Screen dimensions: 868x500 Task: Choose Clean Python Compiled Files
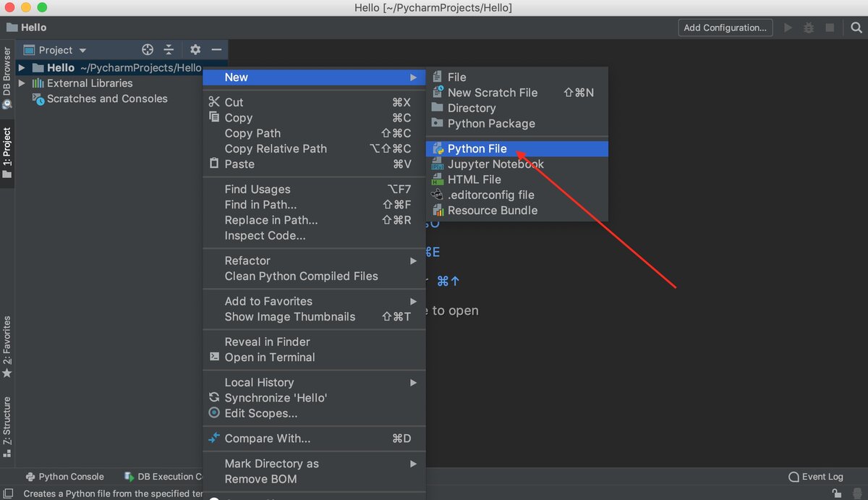tap(314, 276)
